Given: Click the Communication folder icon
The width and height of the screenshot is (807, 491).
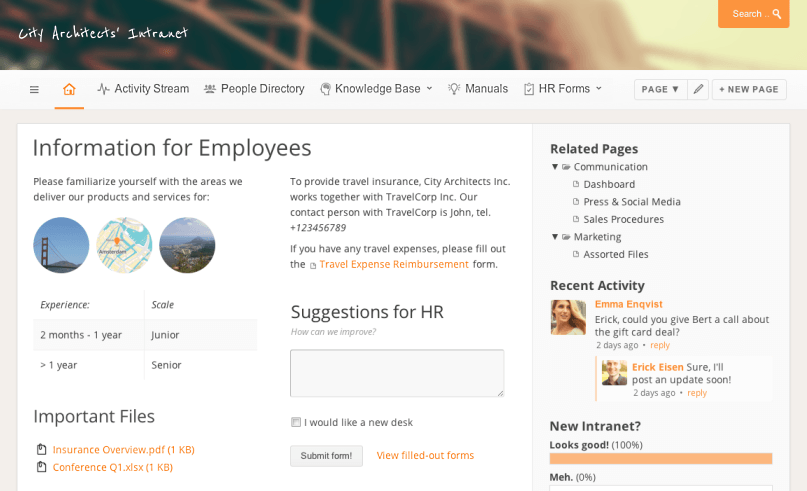Looking at the screenshot, I should pyautogui.click(x=566, y=167).
